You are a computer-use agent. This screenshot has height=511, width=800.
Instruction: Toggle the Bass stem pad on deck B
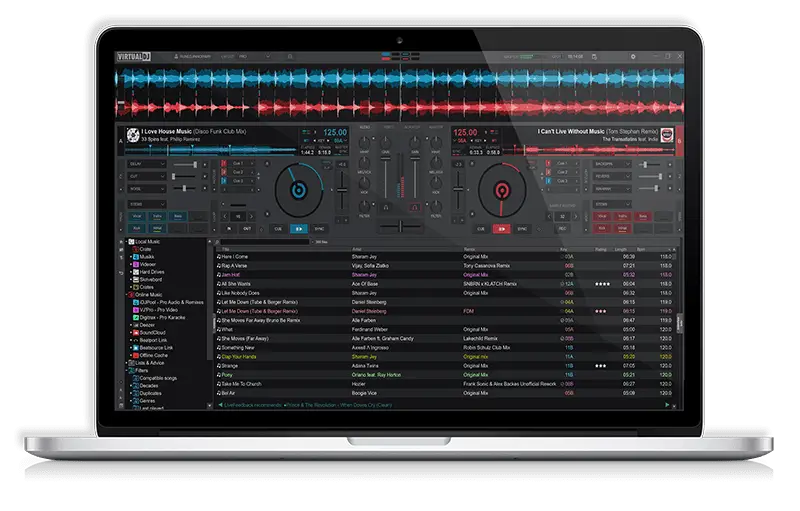pyautogui.click(x=643, y=217)
